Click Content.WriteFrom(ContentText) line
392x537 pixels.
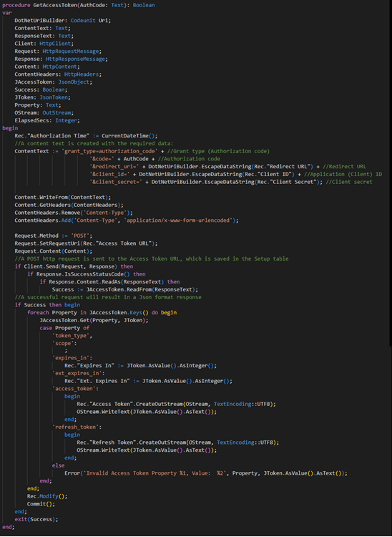(x=63, y=198)
